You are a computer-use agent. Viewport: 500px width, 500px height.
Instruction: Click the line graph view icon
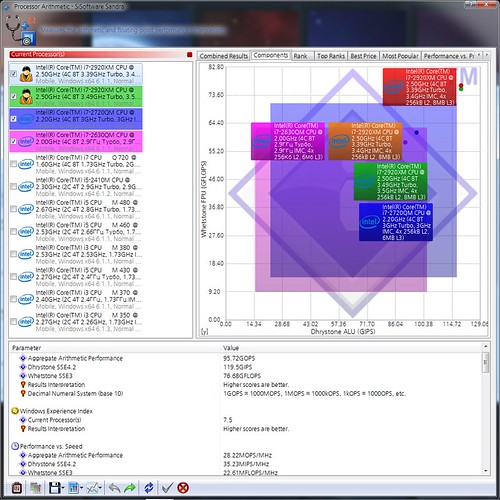(x=92, y=488)
